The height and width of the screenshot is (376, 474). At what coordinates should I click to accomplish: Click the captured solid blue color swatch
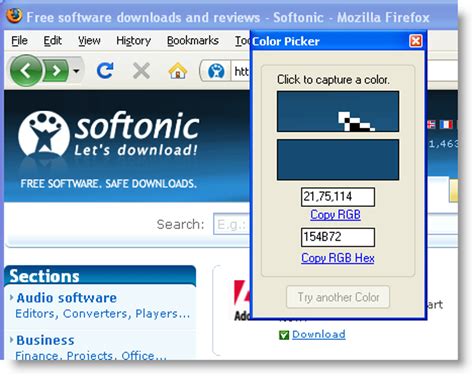point(338,160)
